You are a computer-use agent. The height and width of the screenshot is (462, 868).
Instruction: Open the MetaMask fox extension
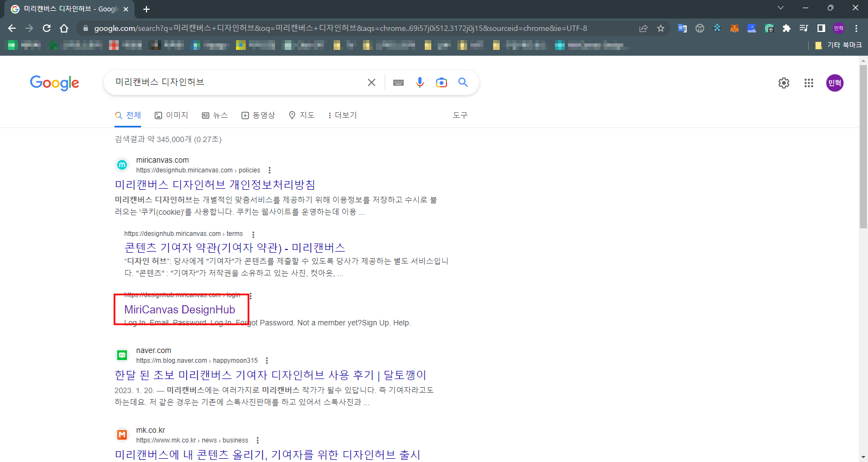pos(735,28)
